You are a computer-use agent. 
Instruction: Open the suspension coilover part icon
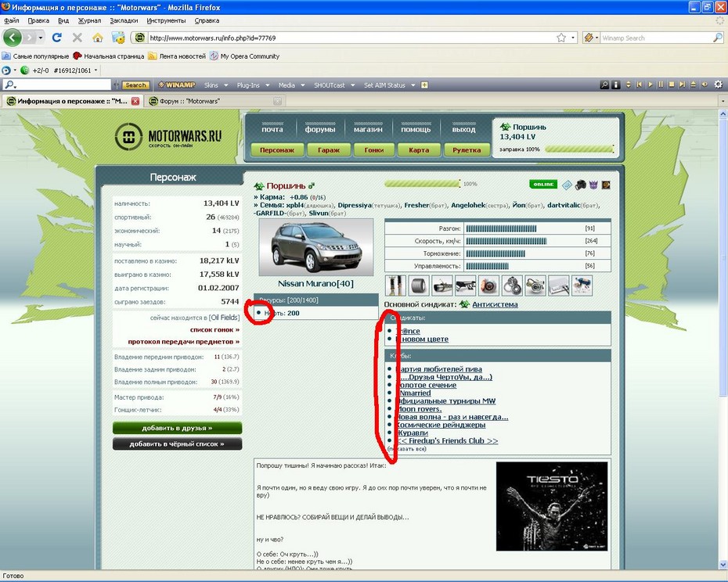395,286
